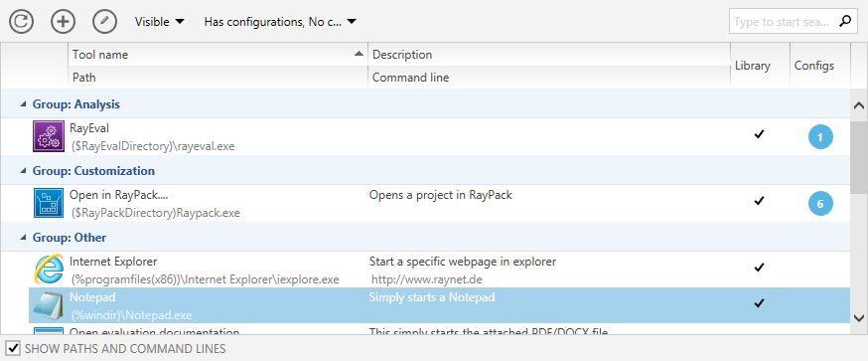The width and height of the screenshot is (868, 361).
Task: Open the Visible filter dropdown
Action: pyautogui.click(x=160, y=22)
